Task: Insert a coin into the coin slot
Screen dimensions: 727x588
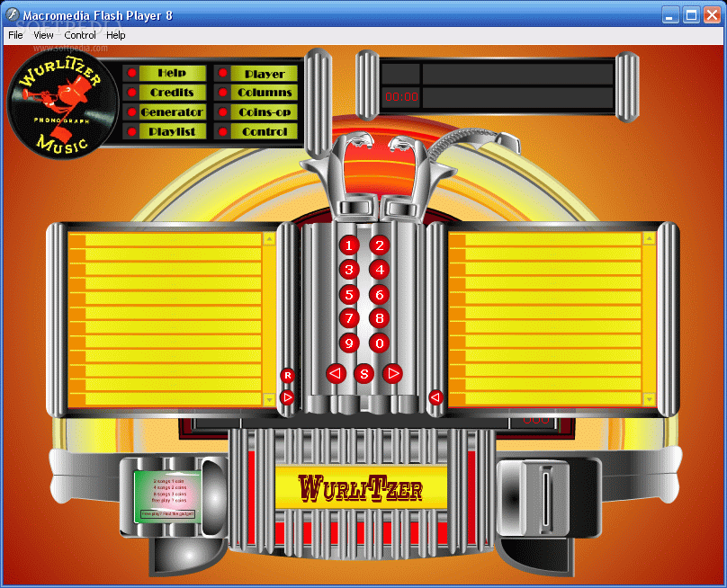Action: point(546,497)
